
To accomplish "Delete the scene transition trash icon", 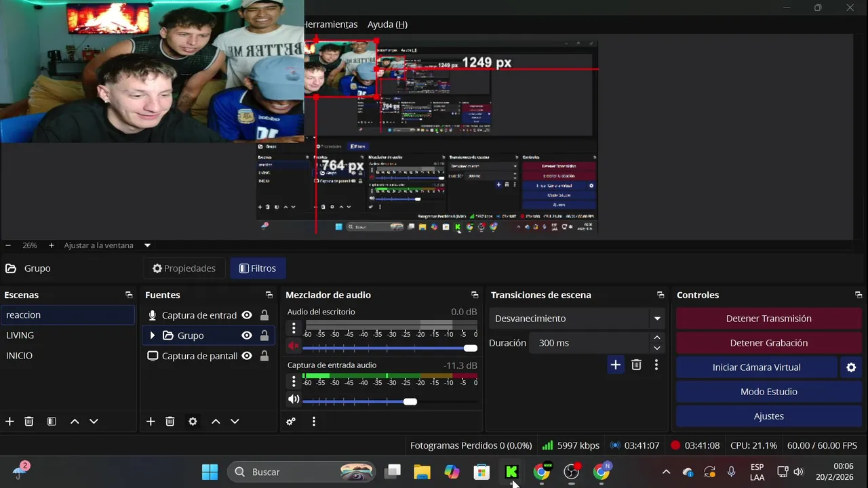I will point(636,365).
